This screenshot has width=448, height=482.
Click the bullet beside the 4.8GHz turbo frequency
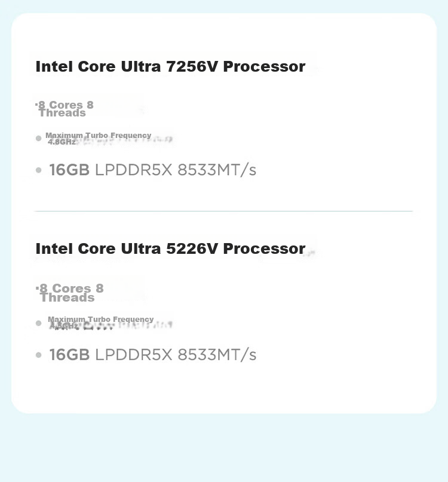tap(38, 139)
